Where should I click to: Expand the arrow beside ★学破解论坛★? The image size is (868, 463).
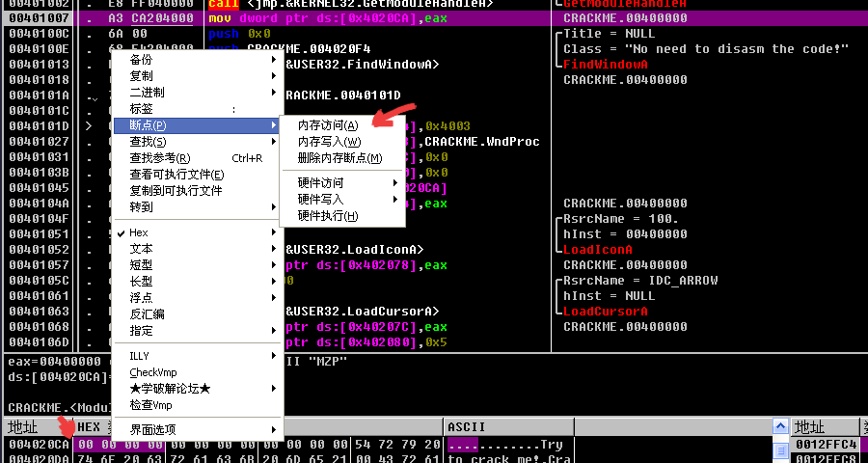pyautogui.click(x=274, y=389)
